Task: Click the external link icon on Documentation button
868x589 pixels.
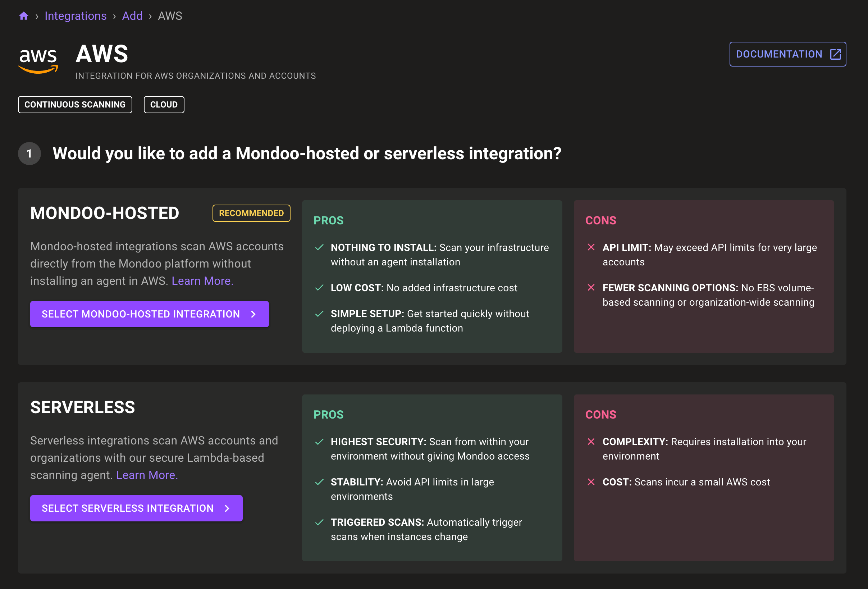Action: pyautogui.click(x=835, y=54)
